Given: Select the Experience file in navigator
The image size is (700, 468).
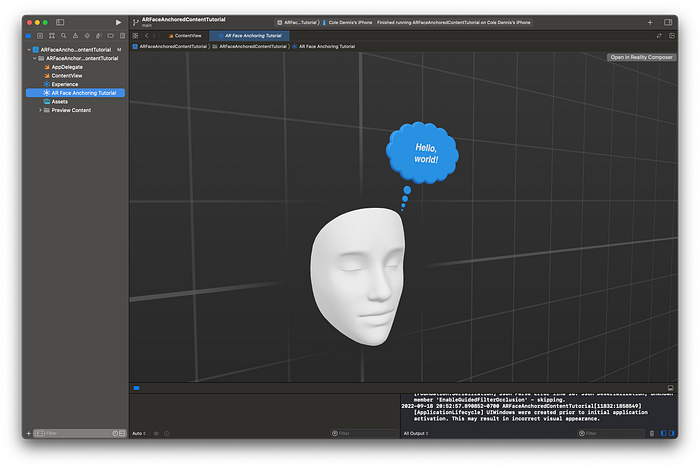Looking at the screenshot, I should [x=64, y=84].
